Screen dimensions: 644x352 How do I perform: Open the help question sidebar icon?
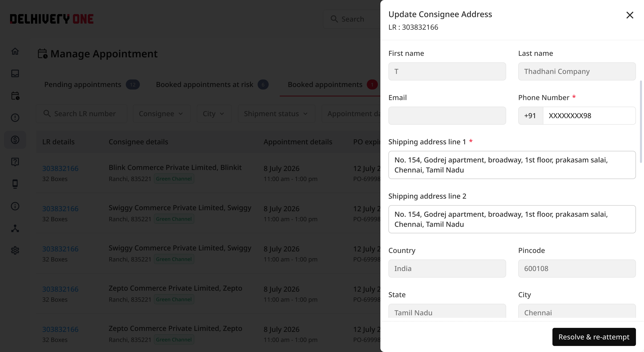(15, 162)
